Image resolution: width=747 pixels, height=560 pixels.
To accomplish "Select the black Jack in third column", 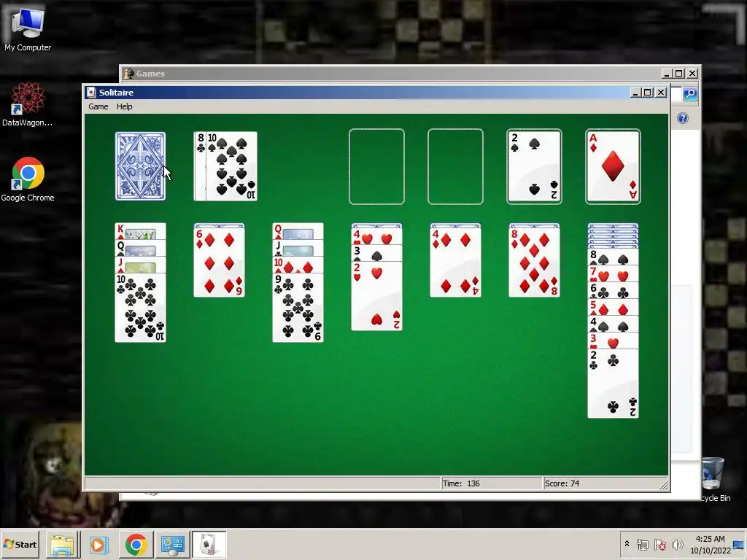I will coord(298,248).
